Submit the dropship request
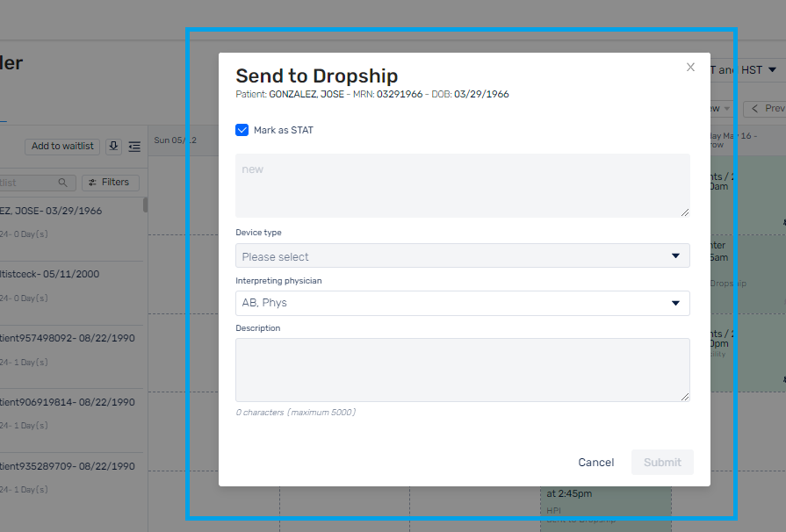Viewport: 786px width, 532px height. pyautogui.click(x=662, y=463)
